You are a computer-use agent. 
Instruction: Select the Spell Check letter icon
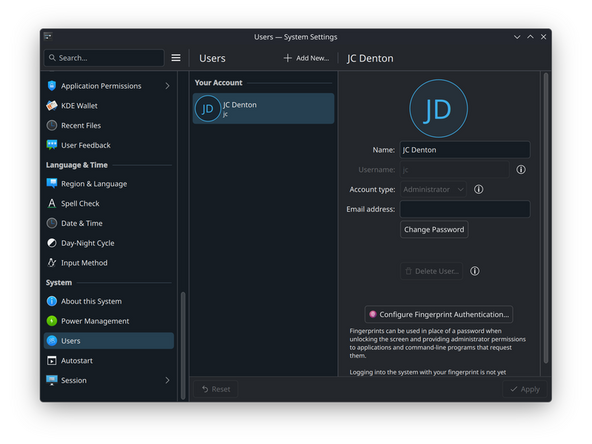point(52,204)
